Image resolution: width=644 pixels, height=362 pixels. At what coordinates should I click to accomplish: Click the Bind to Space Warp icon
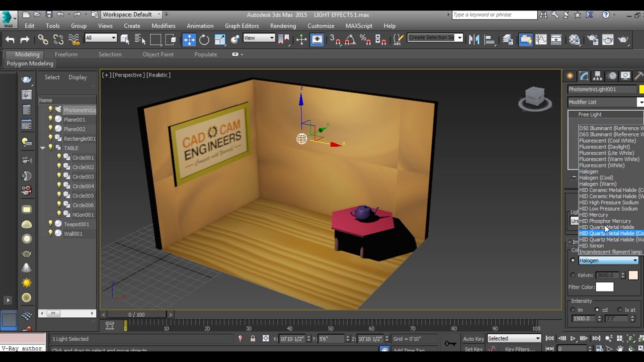click(74, 40)
